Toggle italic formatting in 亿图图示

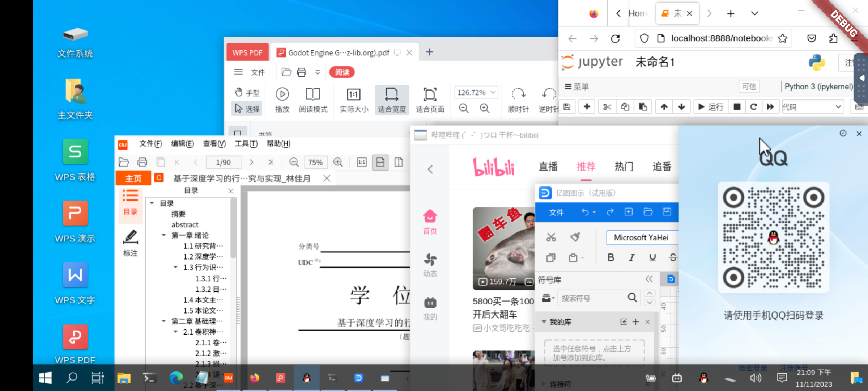(631, 257)
